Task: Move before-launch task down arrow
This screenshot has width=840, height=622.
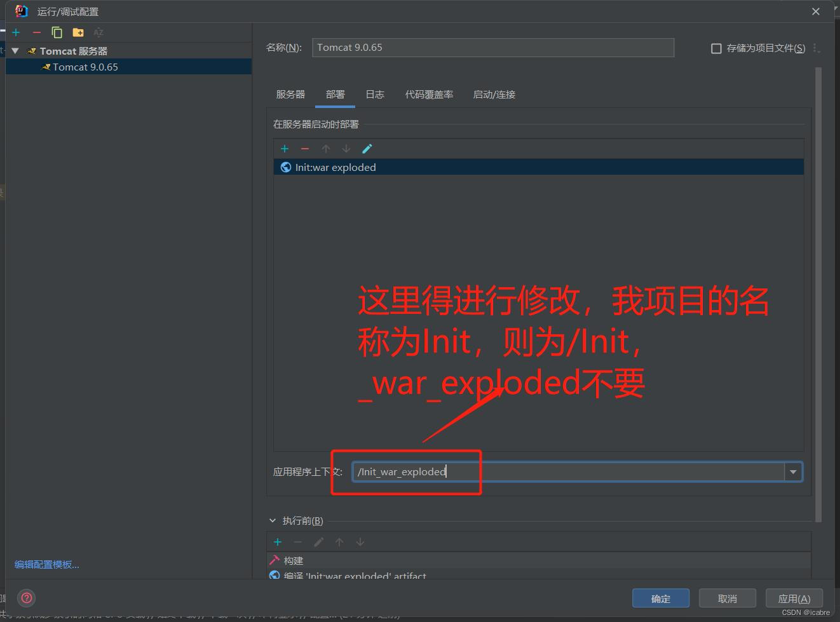Action: [360, 542]
